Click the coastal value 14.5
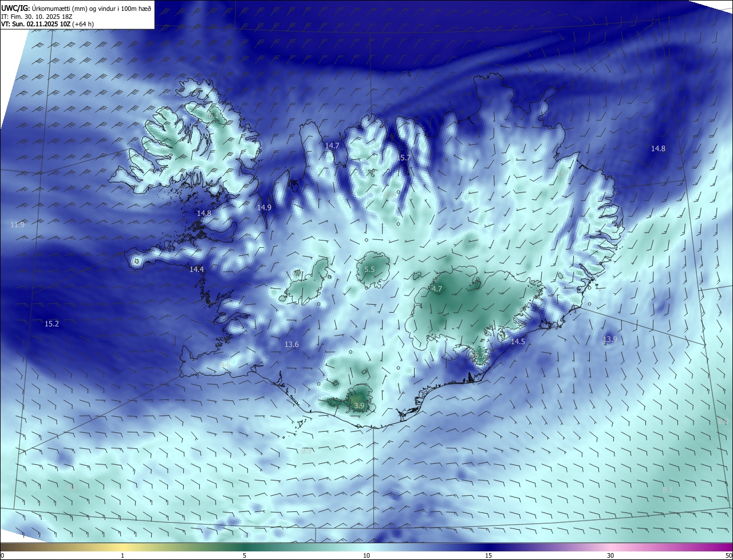The height and width of the screenshot is (560, 733). 518,341
